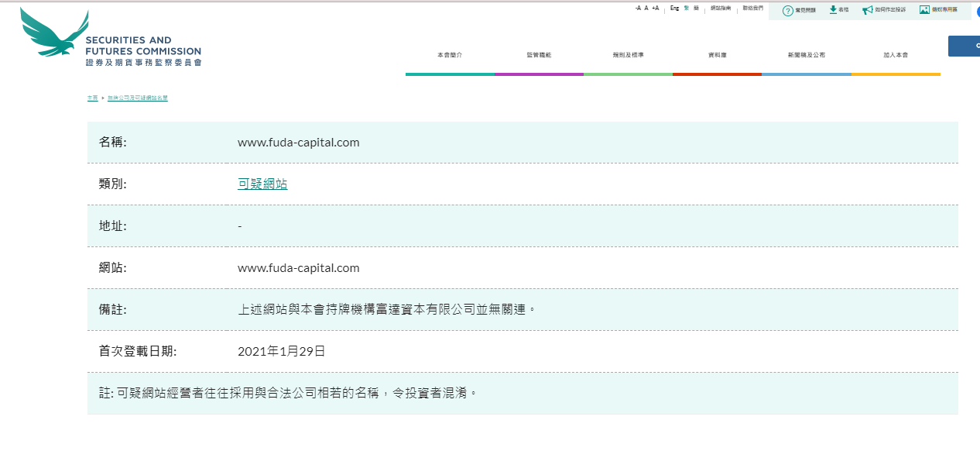
Task: Go to 主頁 in the breadcrumb
Action: 93,98
